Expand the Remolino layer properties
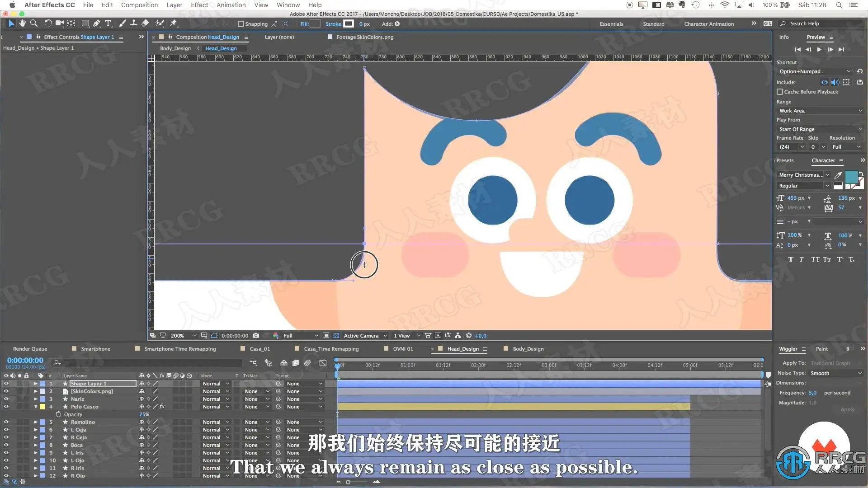Screen dimensions: 868x488 (35, 422)
